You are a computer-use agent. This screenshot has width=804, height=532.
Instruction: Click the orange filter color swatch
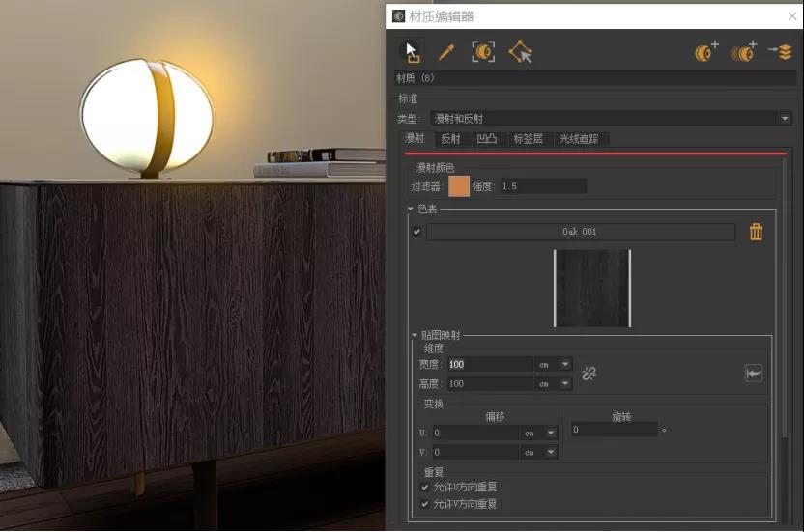click(x=459, y=186)
